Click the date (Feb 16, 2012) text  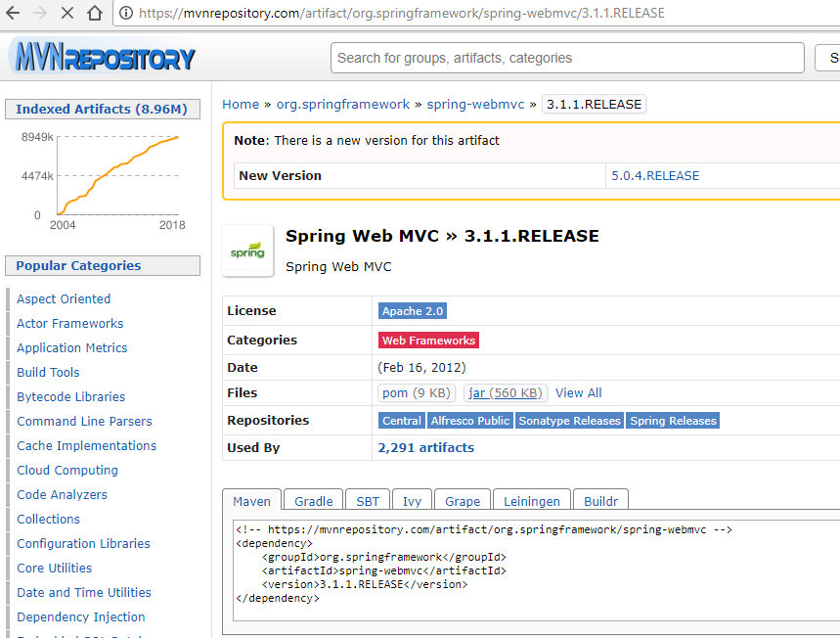[x=421, y=367]
